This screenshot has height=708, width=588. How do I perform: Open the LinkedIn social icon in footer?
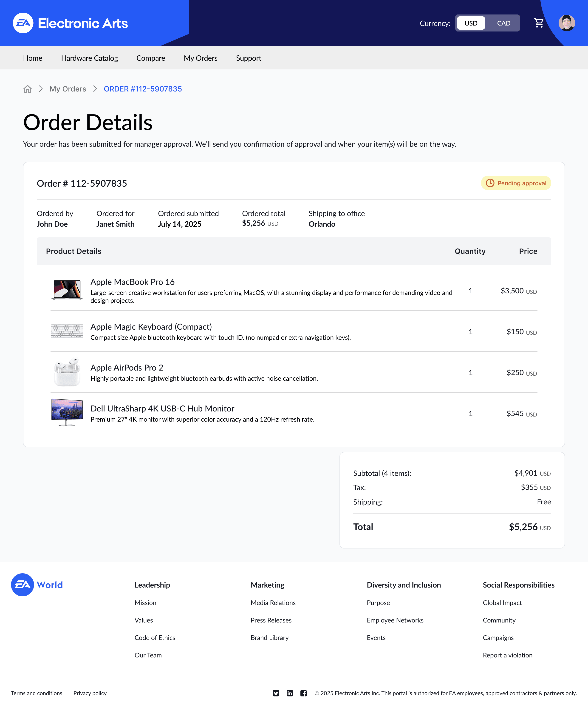coord(290,693)
